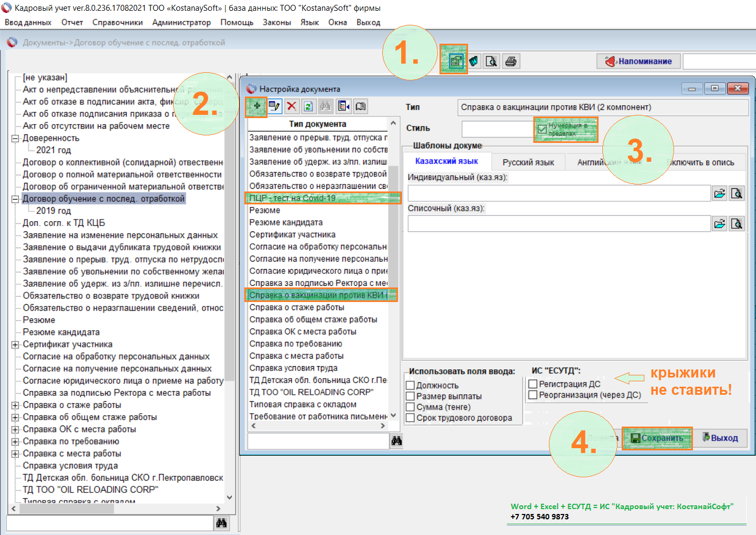Click the Word export icon in main toolbar
This screenshot has height=535, width=756.
[x=473, y=61]
